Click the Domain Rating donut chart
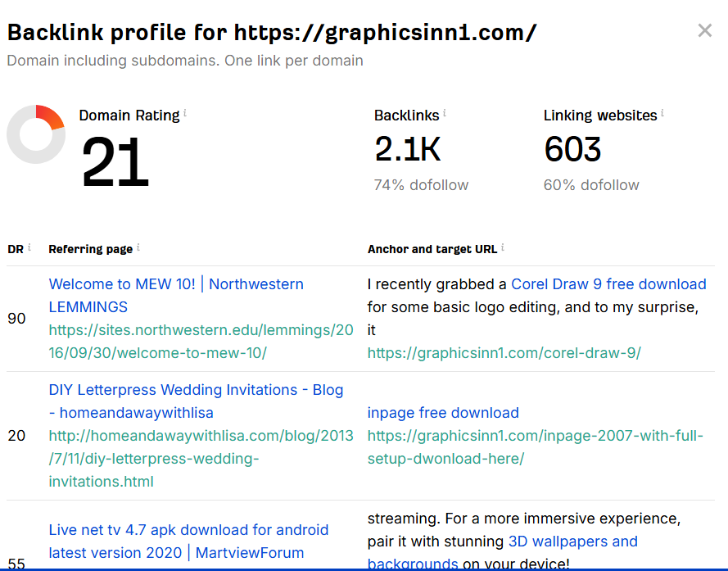The height and width of the screenshot is (571, 728). (36, 134)
